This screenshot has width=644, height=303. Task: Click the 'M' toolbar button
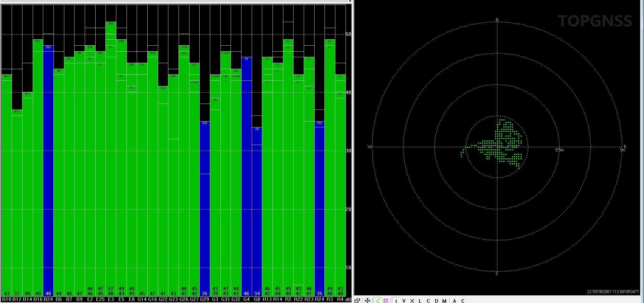[x=444, y=301]
